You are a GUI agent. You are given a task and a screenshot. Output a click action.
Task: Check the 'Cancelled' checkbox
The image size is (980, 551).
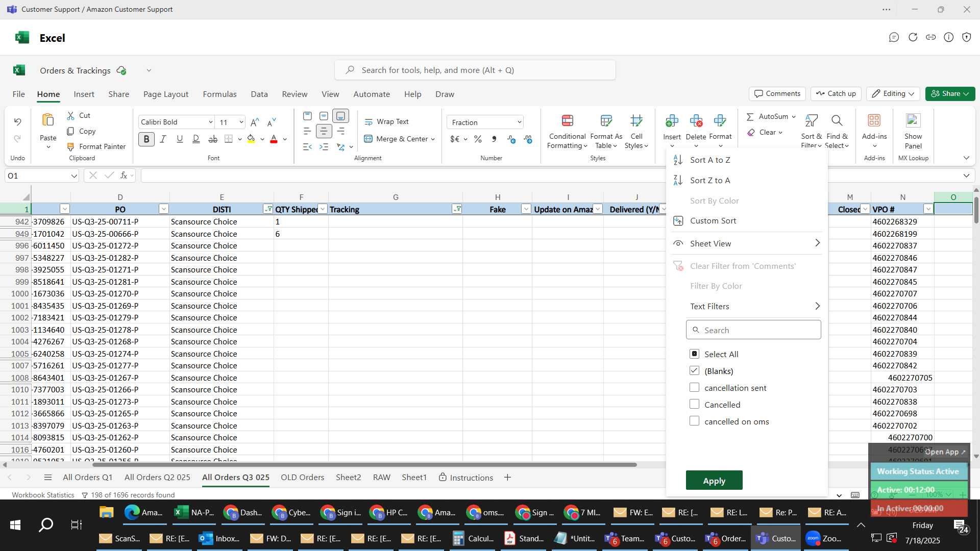[x=694, y=405]
